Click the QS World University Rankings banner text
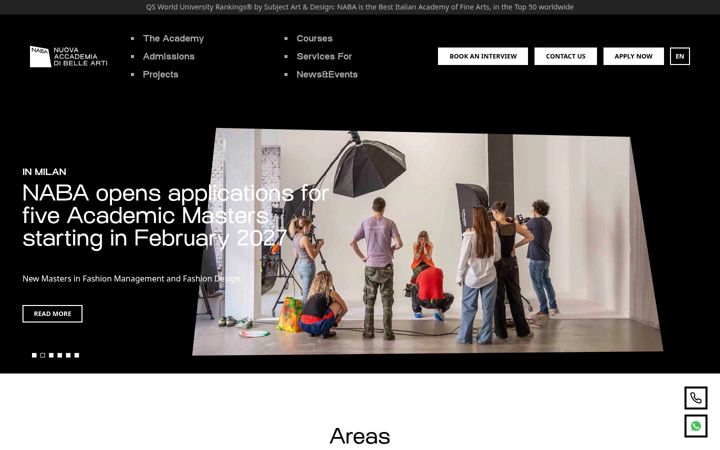This screenshot has height=450, width=720. [360, 7]
